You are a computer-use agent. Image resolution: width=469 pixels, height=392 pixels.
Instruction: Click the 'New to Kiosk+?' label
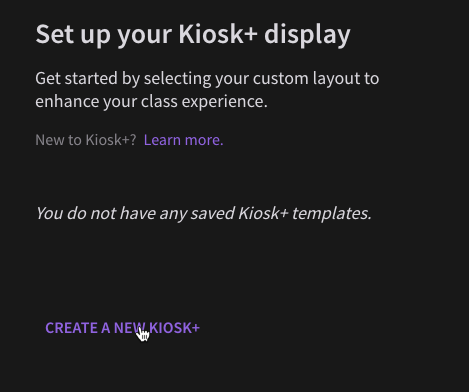click(x=86, y=140)
